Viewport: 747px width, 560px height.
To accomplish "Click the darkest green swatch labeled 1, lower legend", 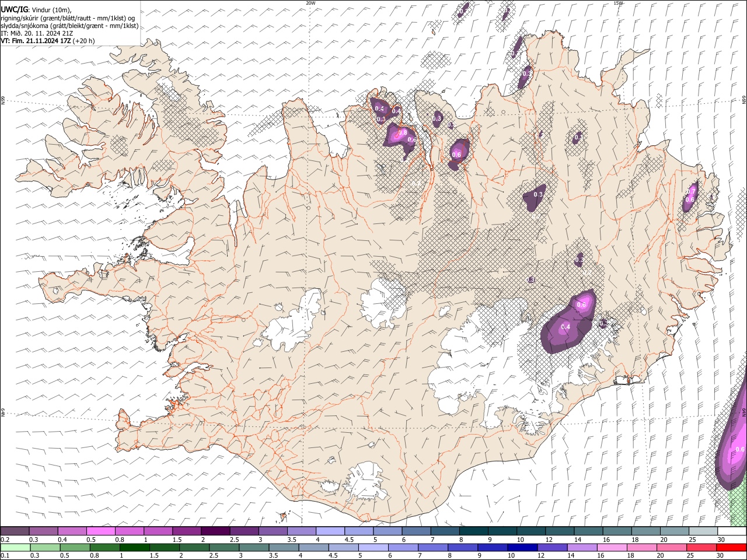I will coord(135,547).
